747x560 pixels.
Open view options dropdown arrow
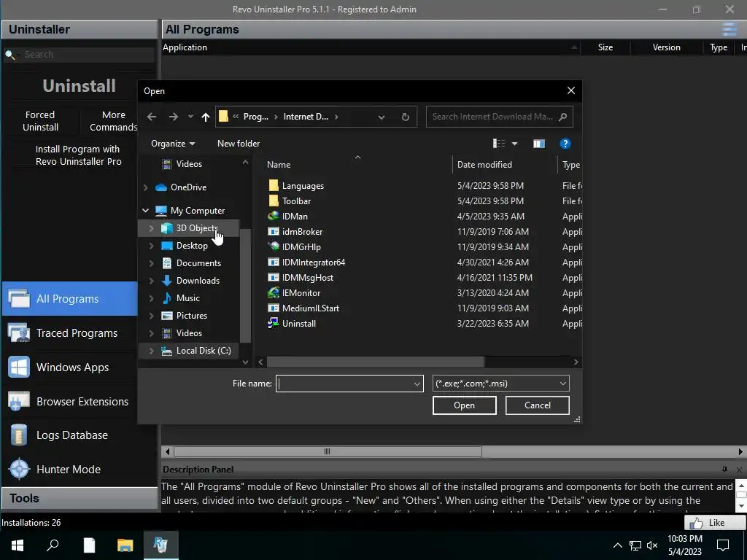514,144
